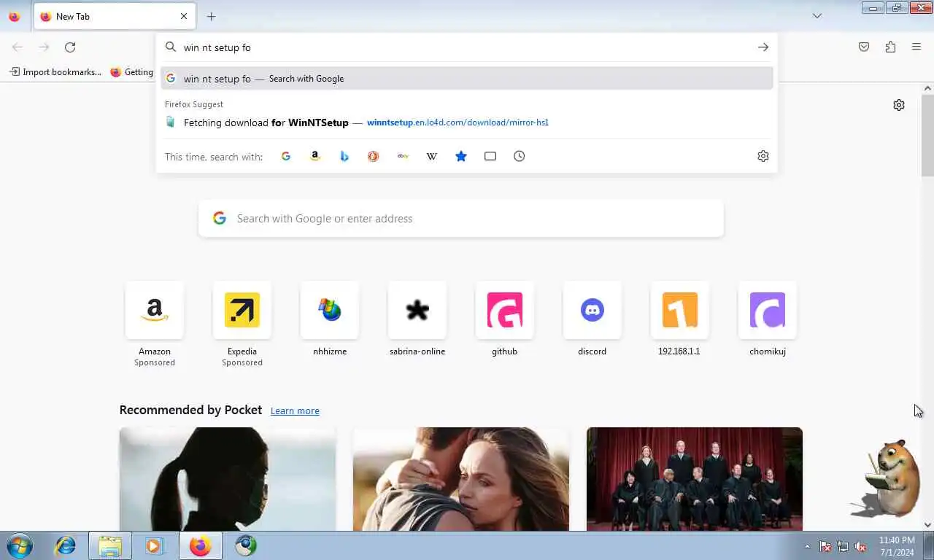This screenshot has height=560, width=934.
Task: Select the New Tab tab
Action: point(114,16)
